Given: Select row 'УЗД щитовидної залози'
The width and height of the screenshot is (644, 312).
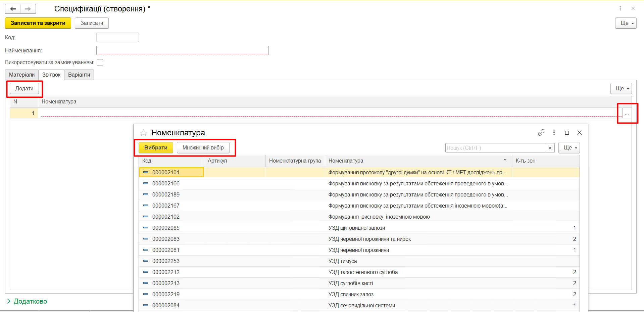Looking at the screenshot, I should 356,228.
